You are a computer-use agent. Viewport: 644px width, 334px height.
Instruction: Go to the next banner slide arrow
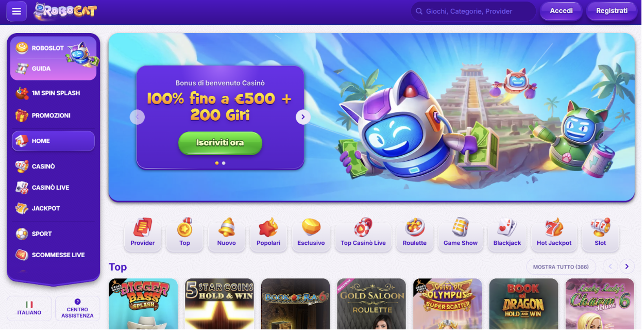pos(303,117)
